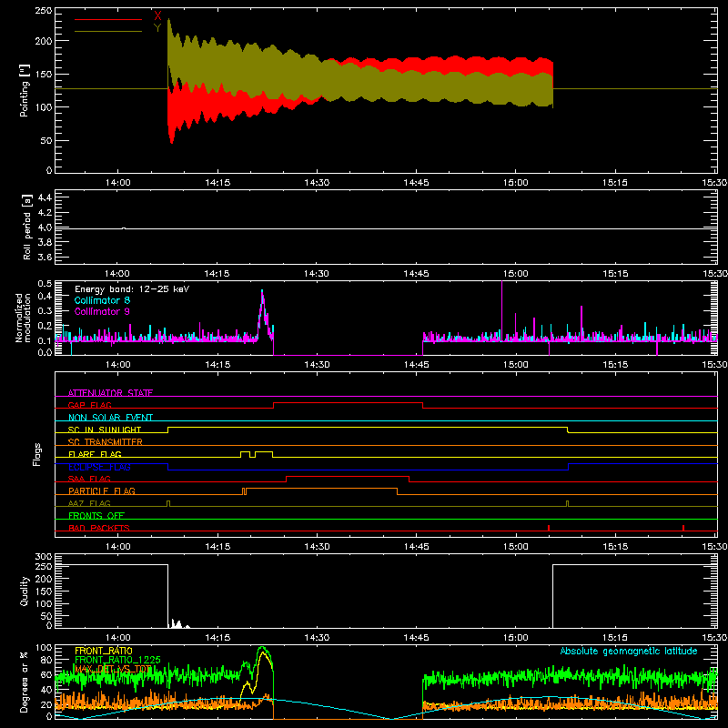Click the SAA_FLAG label
This screenshot has width=728, height=728.
point(89,479)
